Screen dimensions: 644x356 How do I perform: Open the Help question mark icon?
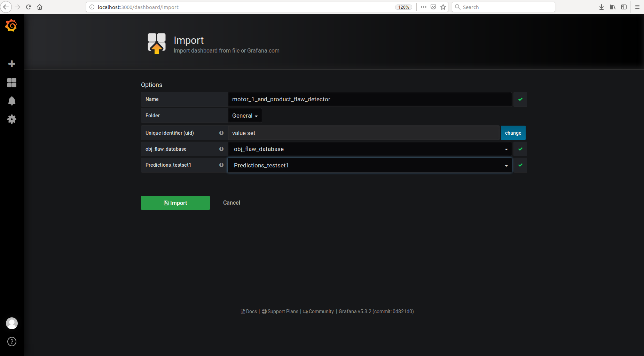coord(12,342)
